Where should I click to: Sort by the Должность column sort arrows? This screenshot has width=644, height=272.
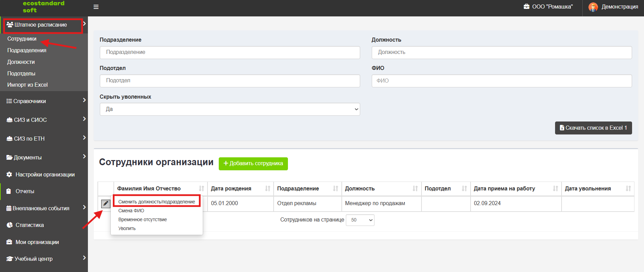point(415,188)
